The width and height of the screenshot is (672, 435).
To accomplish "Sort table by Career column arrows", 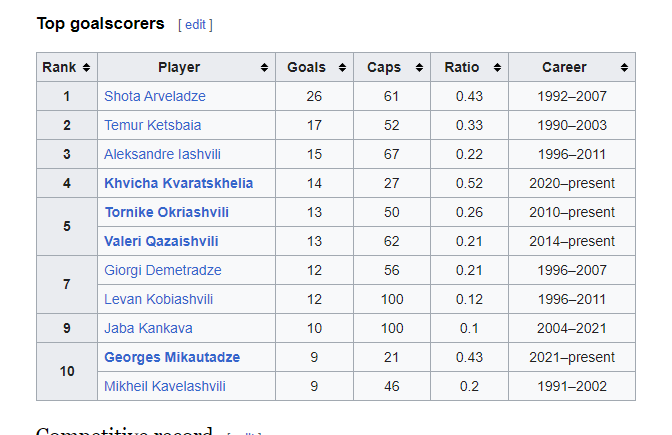I will [x=625, y=68].
